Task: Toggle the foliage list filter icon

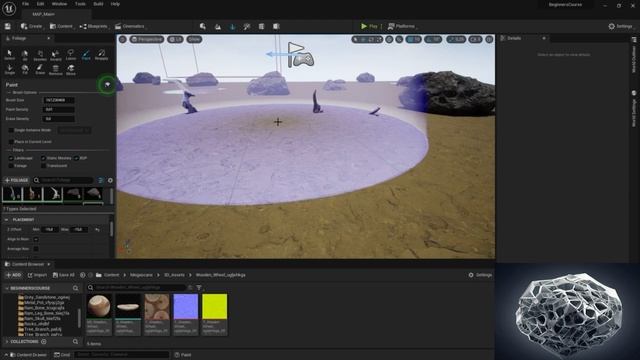Action: 101,180
